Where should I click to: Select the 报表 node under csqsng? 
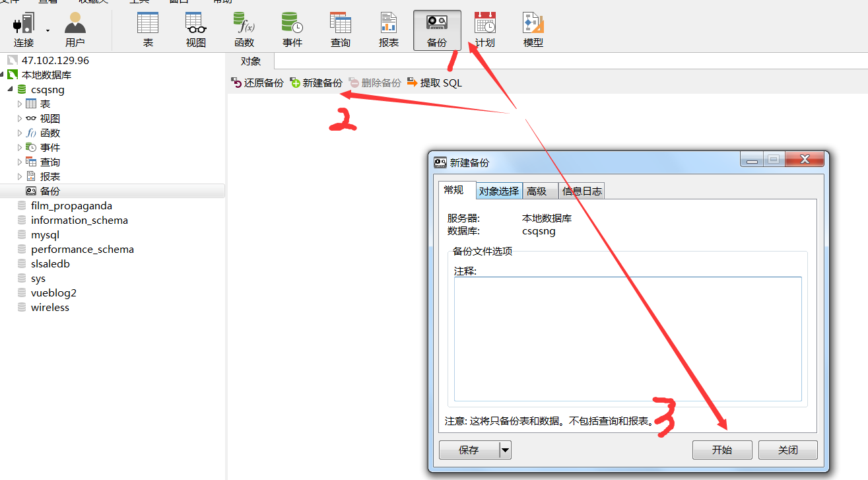tap(50, 176)
